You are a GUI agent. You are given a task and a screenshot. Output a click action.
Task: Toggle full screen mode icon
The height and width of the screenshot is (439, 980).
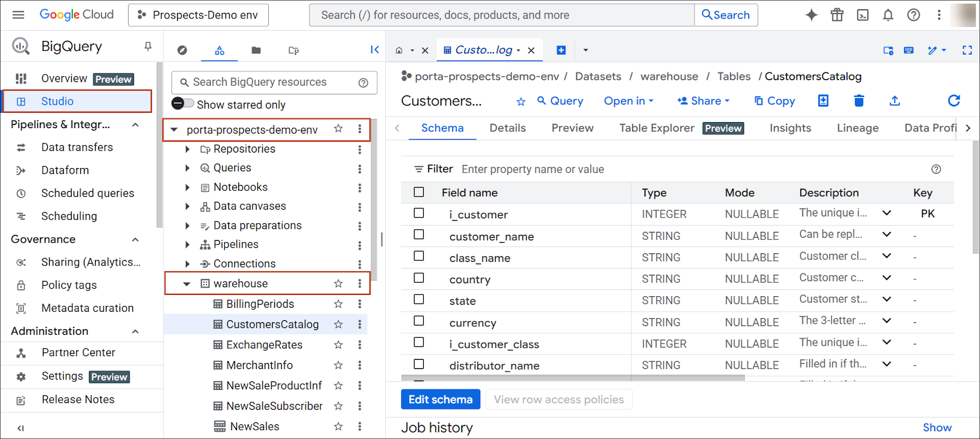967,50
